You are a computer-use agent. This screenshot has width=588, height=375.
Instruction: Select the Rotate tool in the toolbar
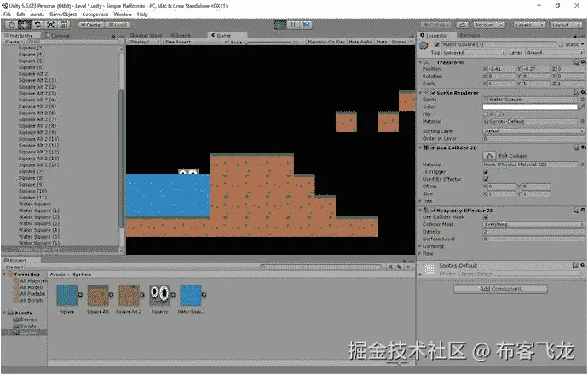pyautogui.click(x=37, y=25)
